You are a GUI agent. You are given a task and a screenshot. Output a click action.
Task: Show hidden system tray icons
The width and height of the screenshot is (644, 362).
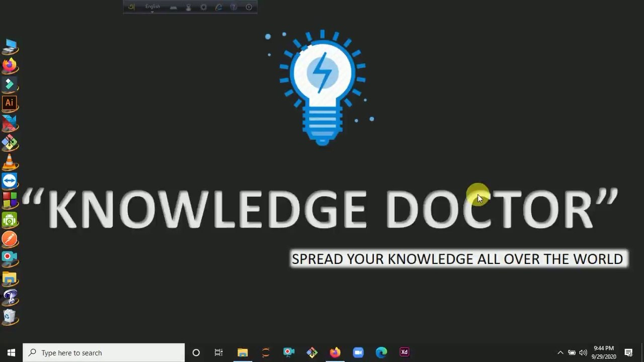[560, 352]
